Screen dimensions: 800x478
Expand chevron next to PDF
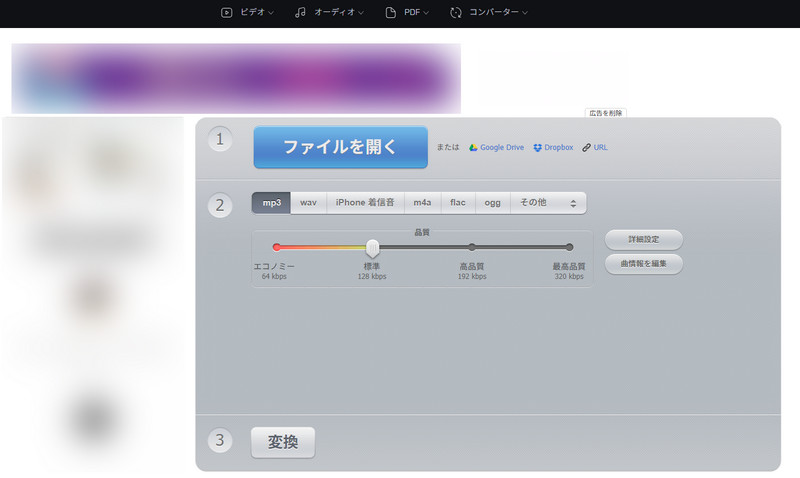tap(426, 13)
